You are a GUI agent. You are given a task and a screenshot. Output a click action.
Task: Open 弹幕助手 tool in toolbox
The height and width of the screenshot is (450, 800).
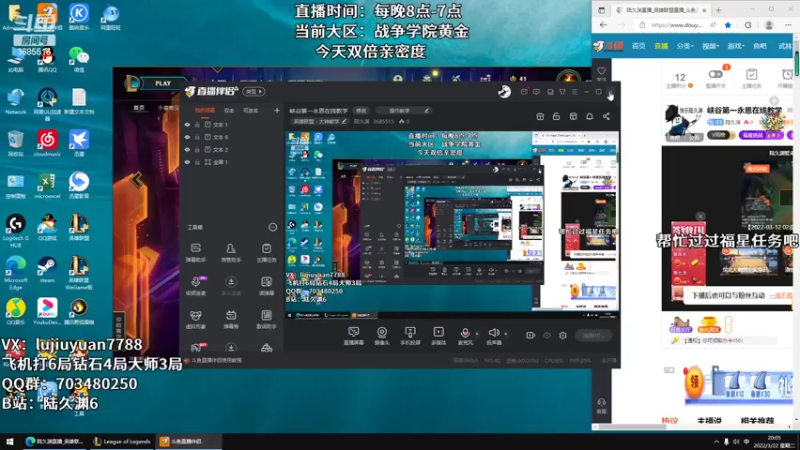(195, 253)
